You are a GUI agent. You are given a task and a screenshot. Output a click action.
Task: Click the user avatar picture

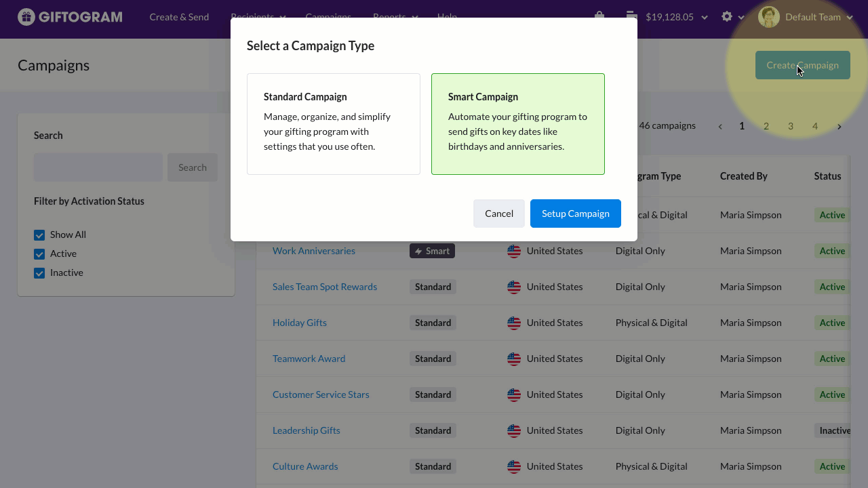[x=769, y=17]
